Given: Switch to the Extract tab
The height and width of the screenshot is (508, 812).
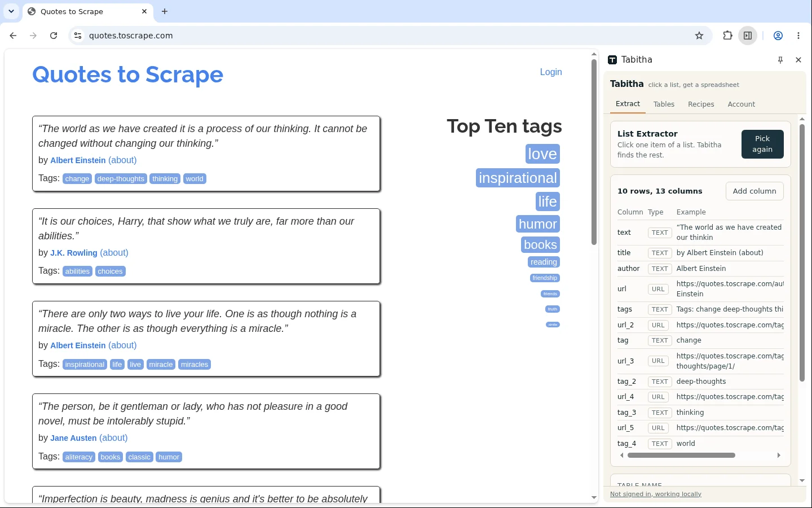Looking at the screenshot, I should pyautogui.click(x=628, y=104).
